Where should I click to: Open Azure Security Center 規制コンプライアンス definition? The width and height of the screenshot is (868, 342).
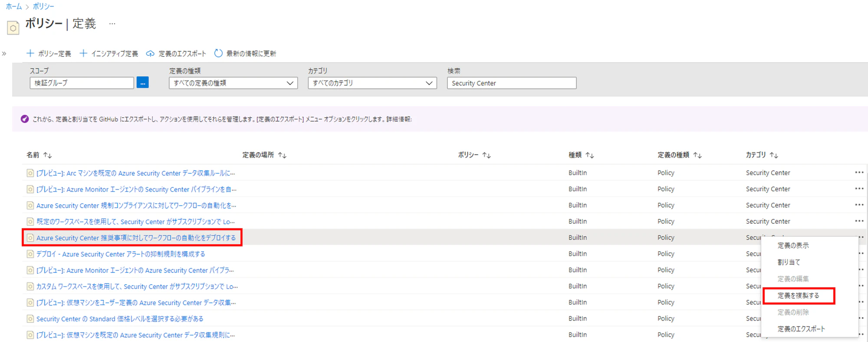pyautogui.click(x=136, y=206)
